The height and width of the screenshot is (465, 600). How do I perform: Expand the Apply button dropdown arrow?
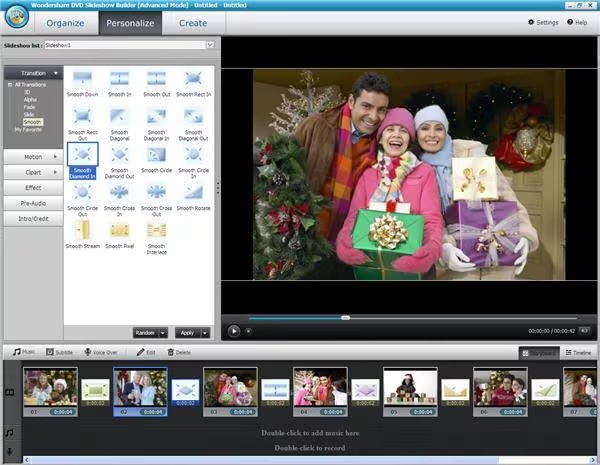click(x=205, y=333)
